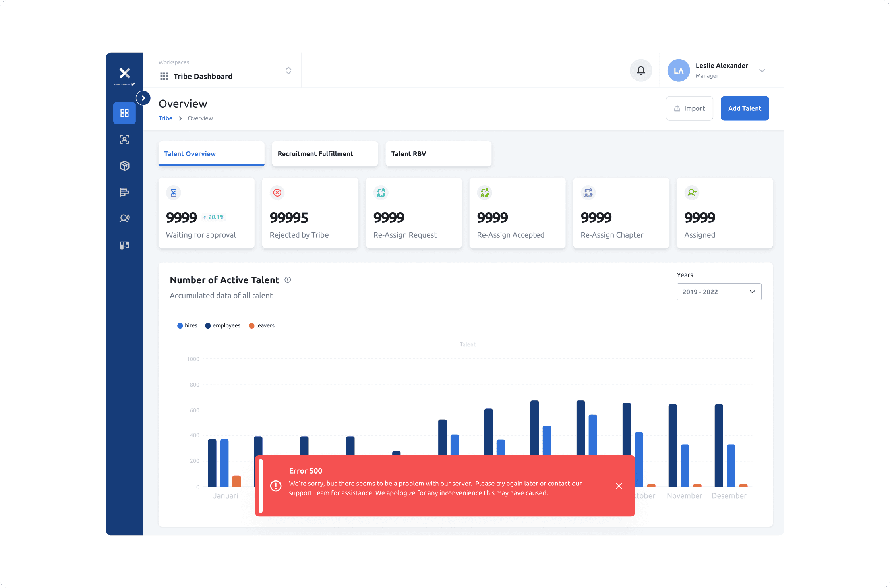
Task: Switch to Talent RBV tab
Action: pos(438,154)
